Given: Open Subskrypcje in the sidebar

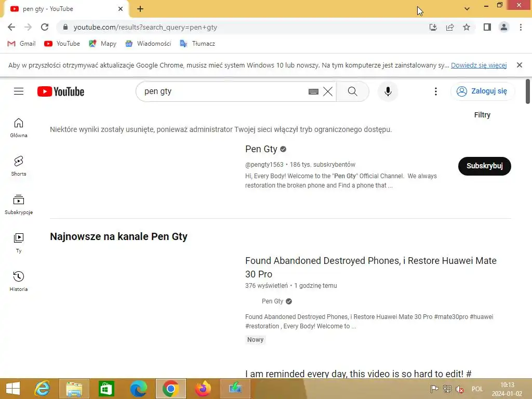Looking at the screenshot, I should coord(19,205).
